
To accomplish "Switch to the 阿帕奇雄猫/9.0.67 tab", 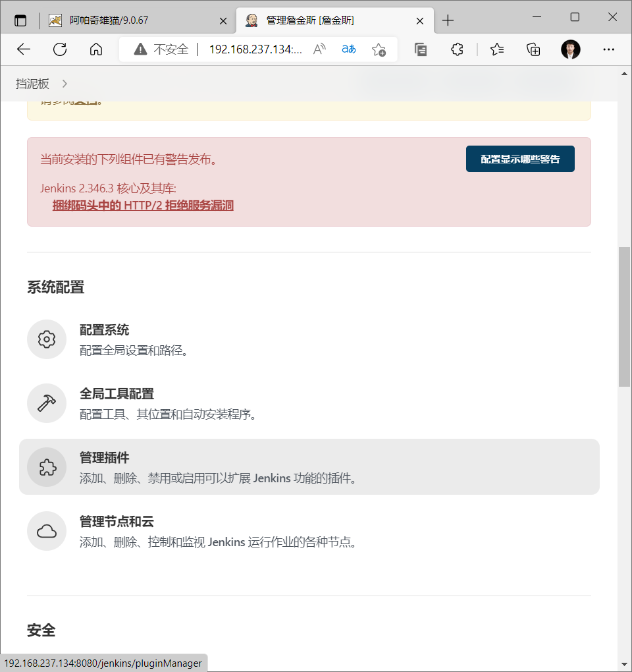I will (x=137, y=20).
